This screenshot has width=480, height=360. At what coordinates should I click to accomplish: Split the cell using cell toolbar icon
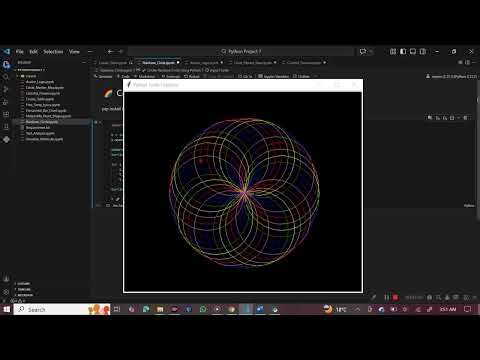tap(452, 118)
